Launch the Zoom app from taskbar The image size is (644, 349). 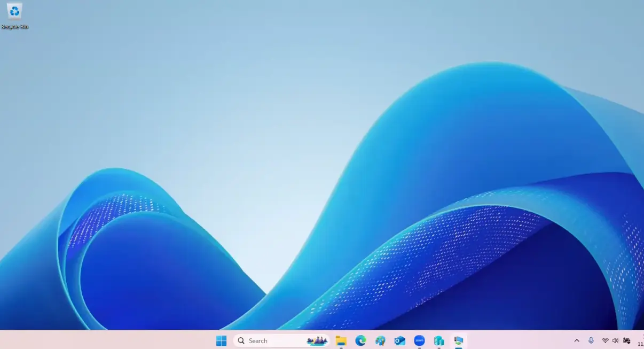419,340
